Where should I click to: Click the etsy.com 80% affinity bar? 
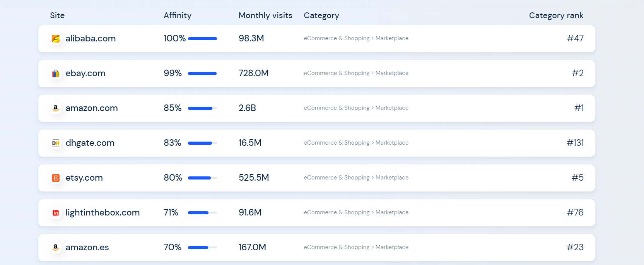202,178
